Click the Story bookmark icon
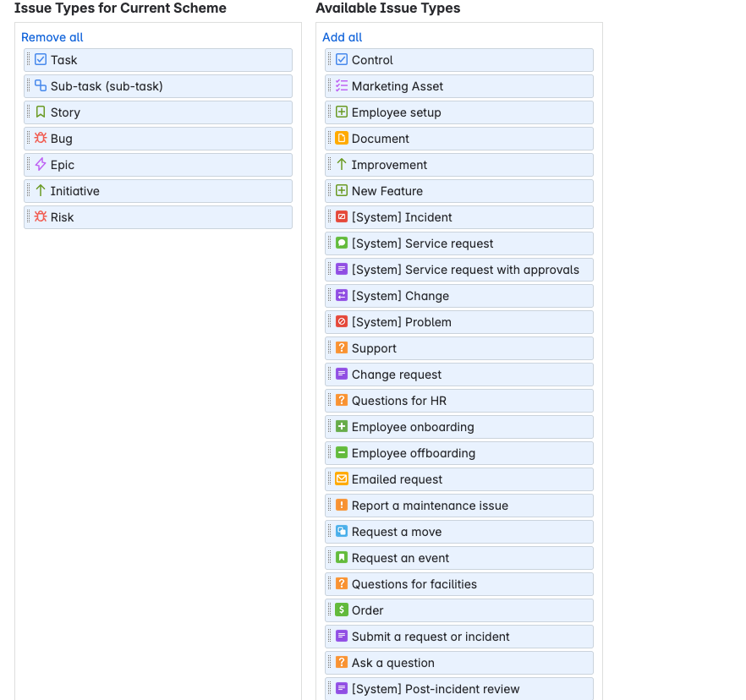Viewport: 746px width, 700px height. point(40,112)
